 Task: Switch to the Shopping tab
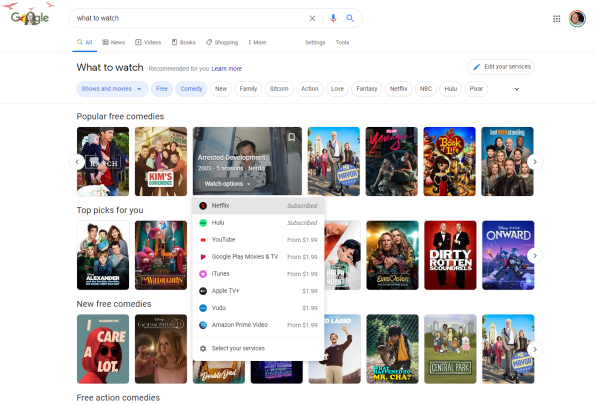click(x=222, y=43)
